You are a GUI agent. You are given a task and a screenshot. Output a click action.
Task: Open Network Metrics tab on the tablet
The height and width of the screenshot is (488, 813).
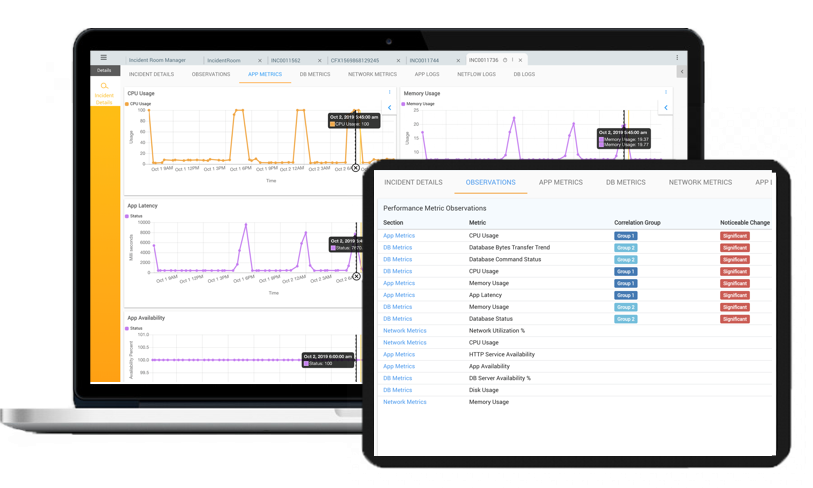point(700,183)
